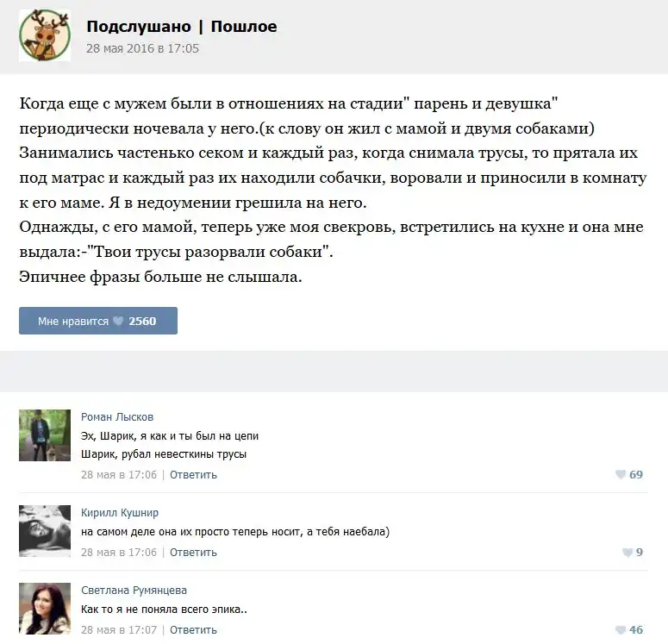
Task: Open Светлана Румянцева's name link
Action: point(134,591)
